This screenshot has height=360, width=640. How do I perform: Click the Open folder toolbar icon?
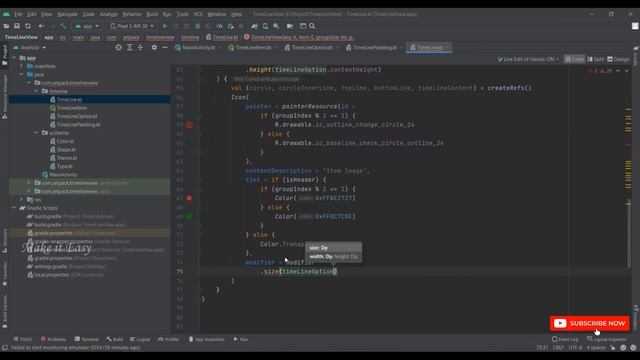[6, 26]
